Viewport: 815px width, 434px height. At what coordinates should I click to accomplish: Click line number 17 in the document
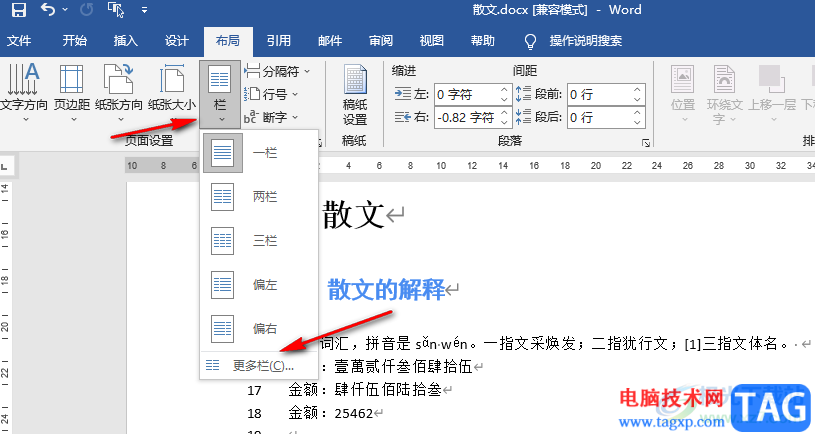254,390
